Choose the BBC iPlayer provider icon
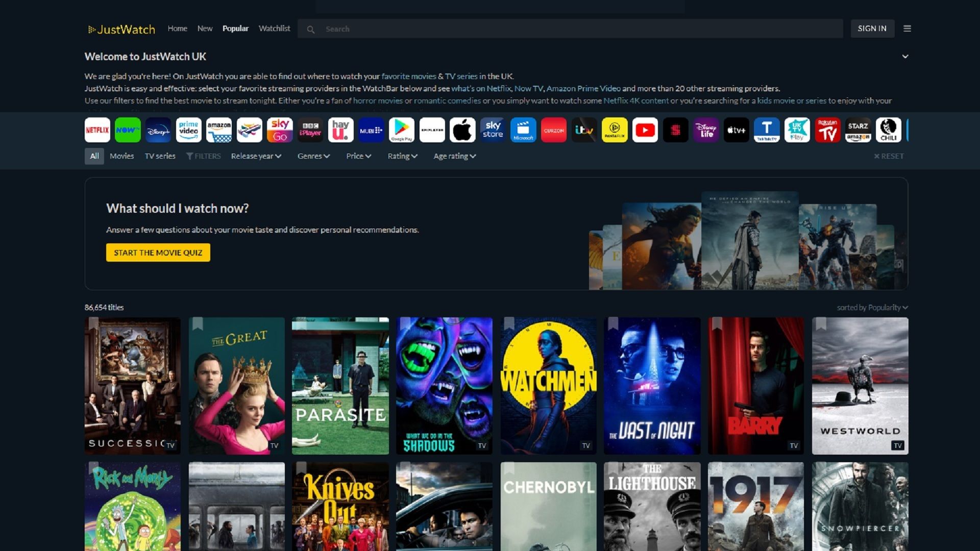This screenshot has width=980, height=551. coord(310,130)
